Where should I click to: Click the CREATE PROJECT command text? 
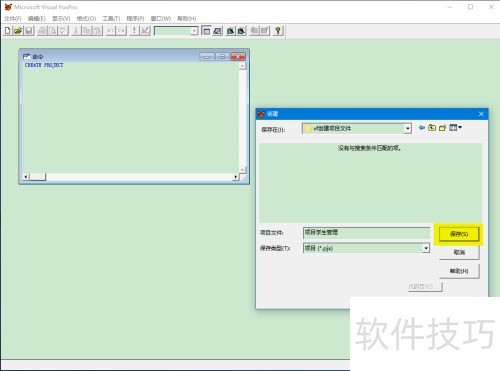tap(44, 65)
